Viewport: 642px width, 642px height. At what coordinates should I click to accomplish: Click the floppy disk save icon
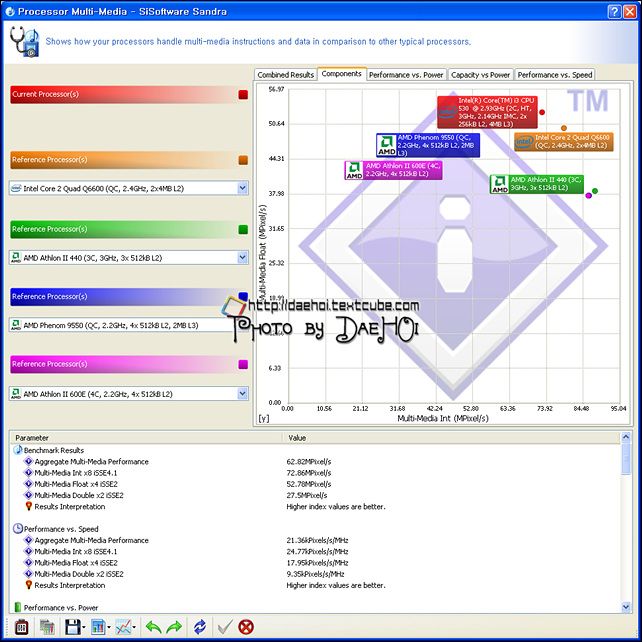click(73, 627)
